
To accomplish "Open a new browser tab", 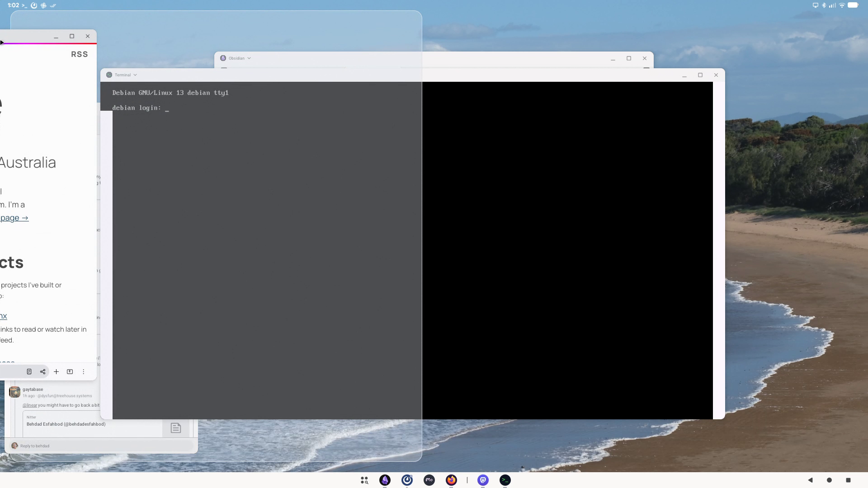I will pos(56,371).
